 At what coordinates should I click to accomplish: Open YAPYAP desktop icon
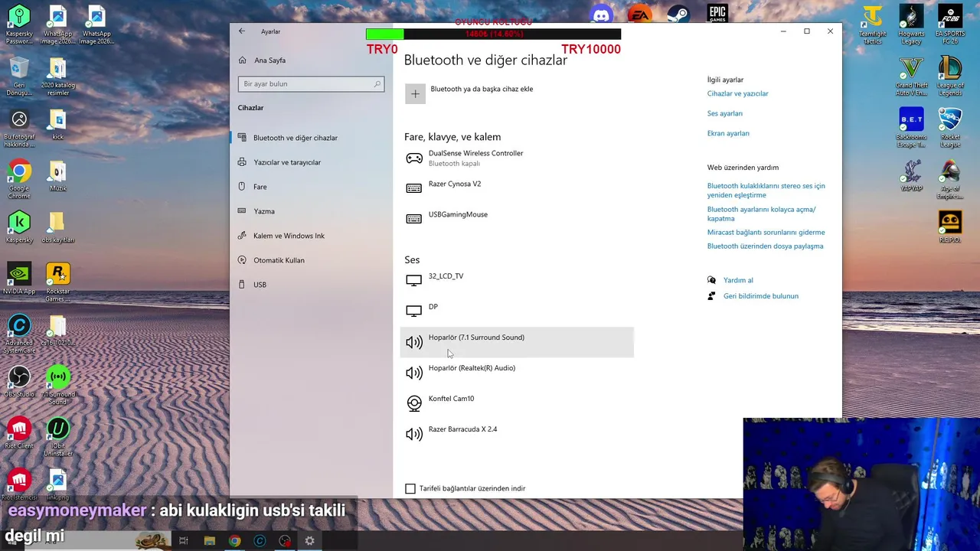[911, 176]
